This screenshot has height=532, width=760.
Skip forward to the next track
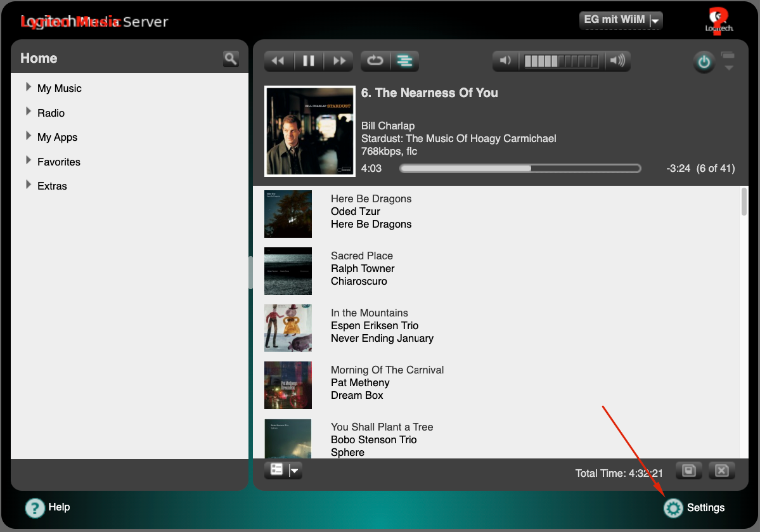click(x=340, y=61)
